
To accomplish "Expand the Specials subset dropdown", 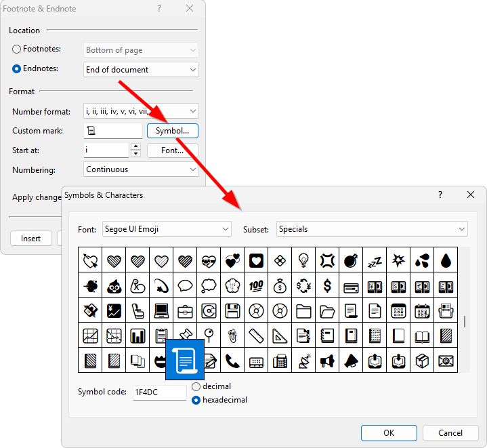I will click(372, 229).
